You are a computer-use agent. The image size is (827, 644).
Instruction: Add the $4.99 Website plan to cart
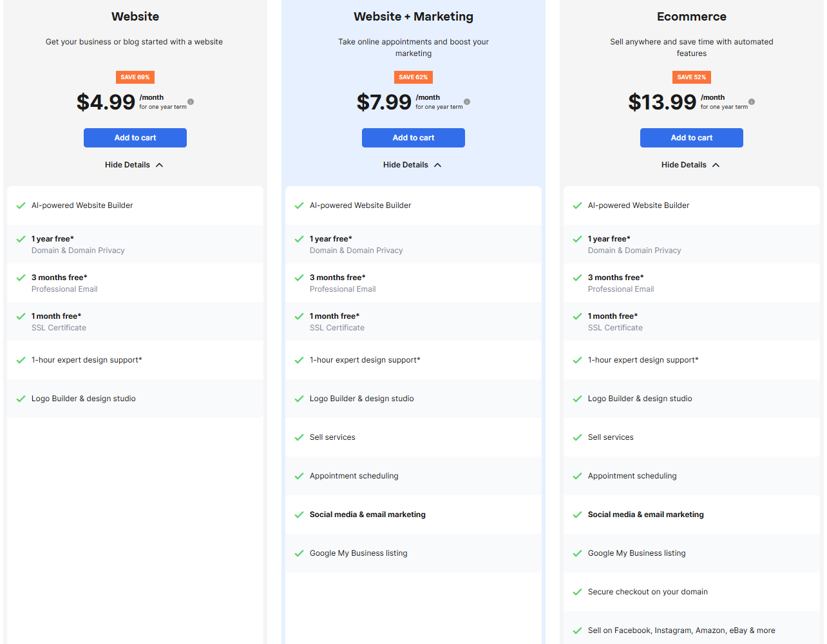pyautogui.click(x=135, y=138)
